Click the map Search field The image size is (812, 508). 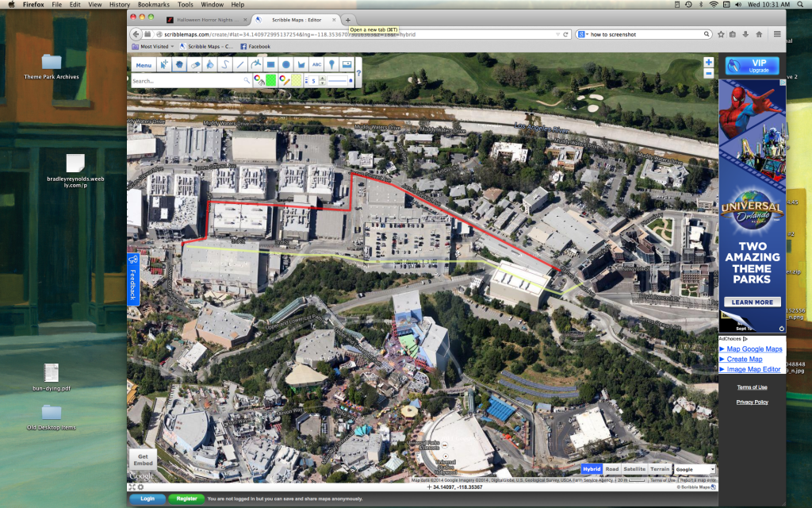click(x=182, y=79)
